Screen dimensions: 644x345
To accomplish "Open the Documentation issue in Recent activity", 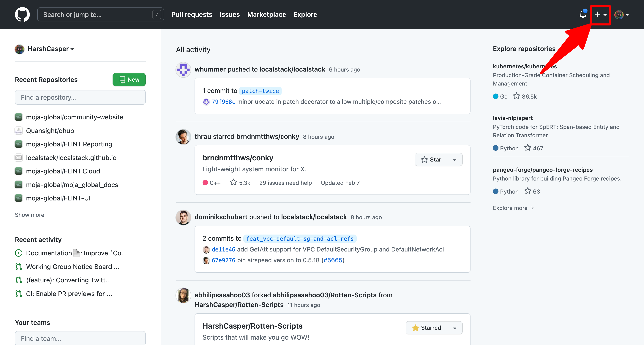I will click(x=76, y=253).
